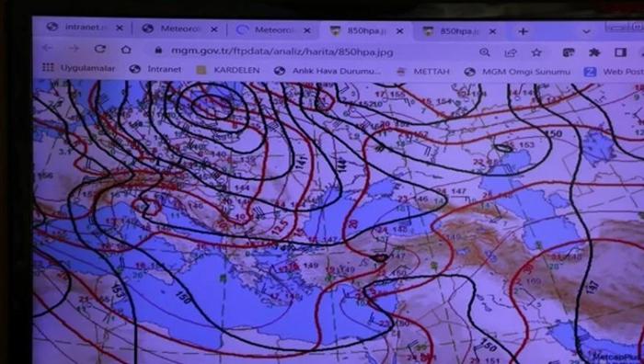Screen dimensions: 644x364
Task: Toggle the browser side panel icon
Action: [620, 52]
